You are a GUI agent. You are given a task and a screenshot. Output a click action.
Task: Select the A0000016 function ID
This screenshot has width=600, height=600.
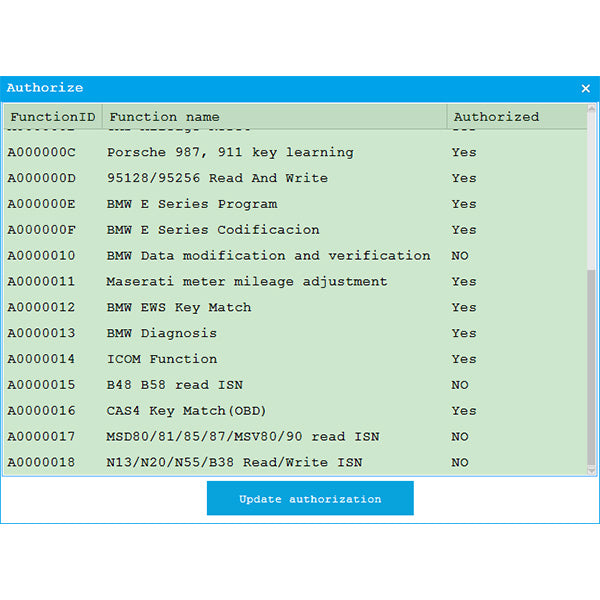(x=41, y=411)
